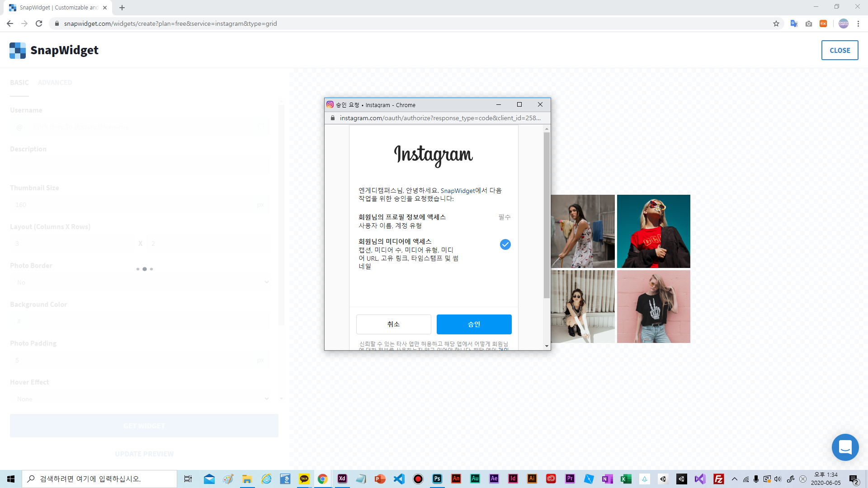Open Adobe Animate from the taskbar
Image resolution: width=868 pixels, height=488 pixels.
click(456, 479)
